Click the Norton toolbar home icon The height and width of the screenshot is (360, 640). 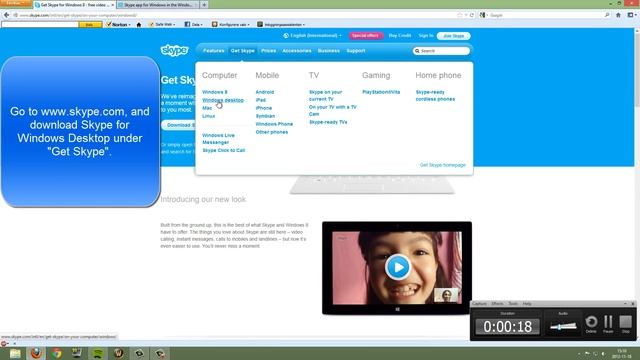pos(139,24)
